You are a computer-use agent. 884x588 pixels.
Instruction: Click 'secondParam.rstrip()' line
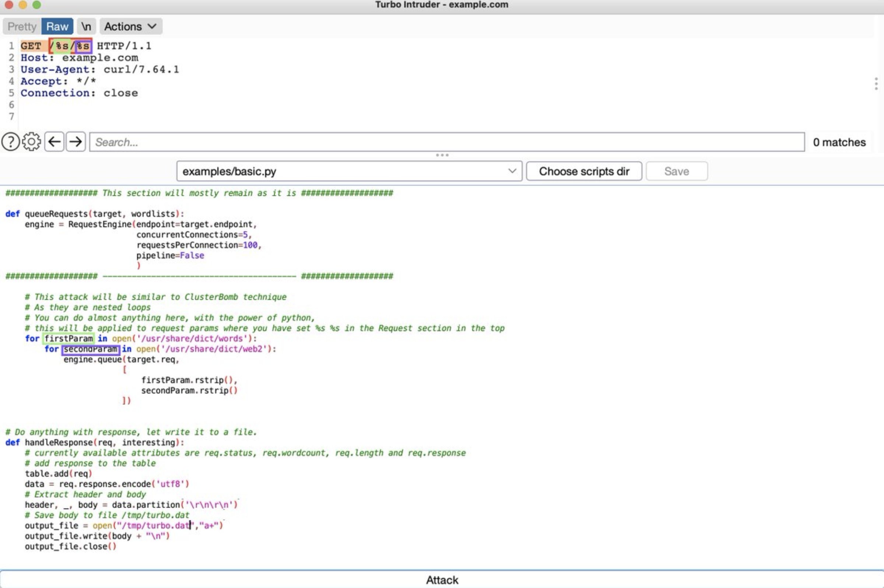coord(189,391)
